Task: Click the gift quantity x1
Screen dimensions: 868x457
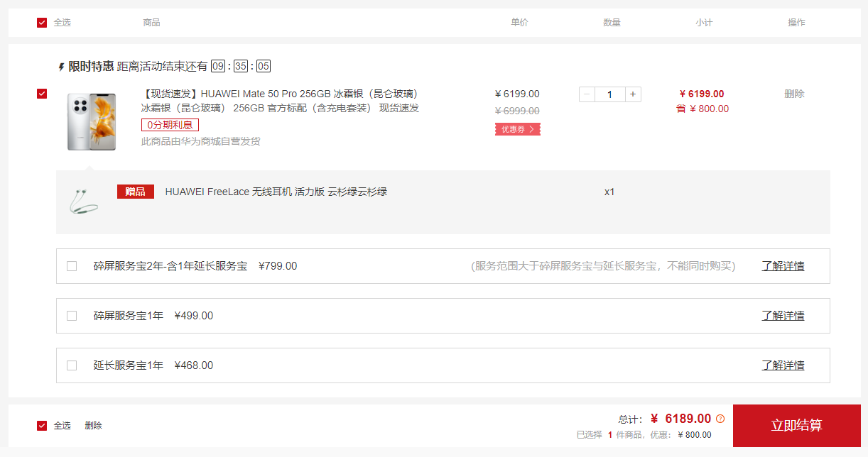Action: pyautogui.click(x=609, y=192)
